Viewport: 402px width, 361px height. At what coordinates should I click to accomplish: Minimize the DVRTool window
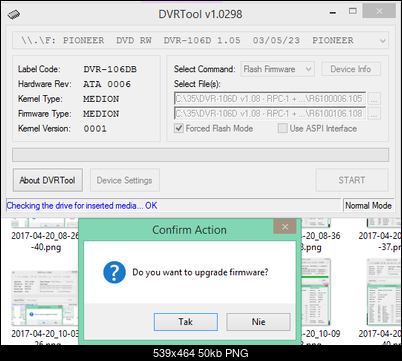[332, 13]
